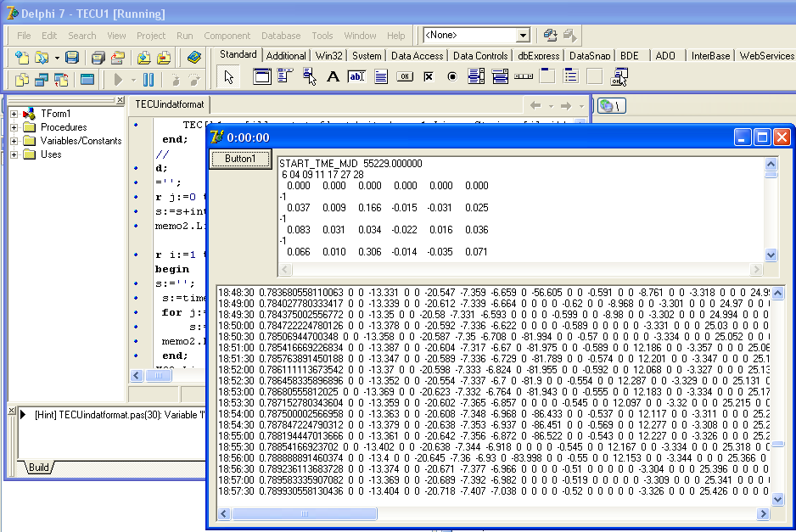This screenshot has width=796, height=532.
Task: Select the Memo component in palette
Action: pos(381,76)
